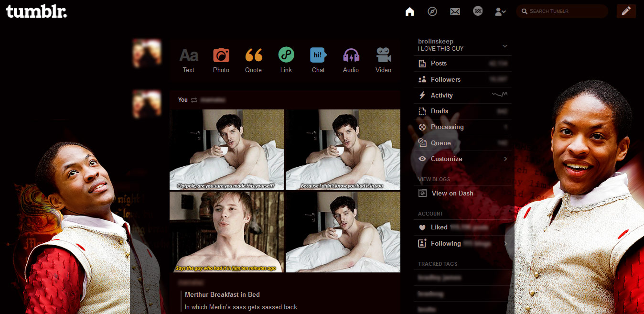Open the 'Says the guy' GIF
Image resolution: width=644 pixels, height=314 pixels.
(x=227, y=232)
